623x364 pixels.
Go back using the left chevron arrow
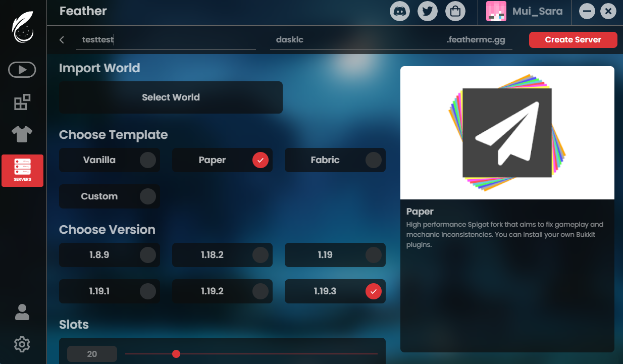62,40
